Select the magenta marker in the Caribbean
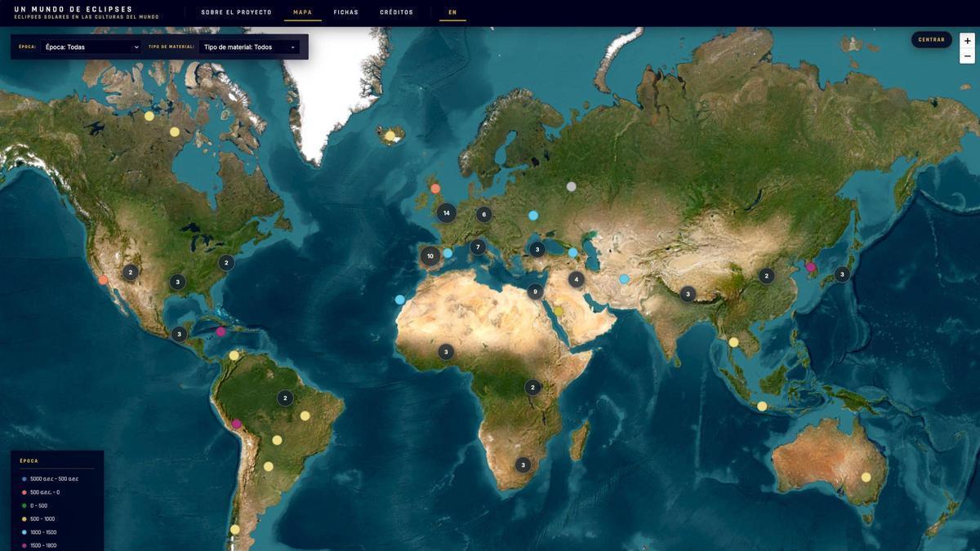Viewport: 980px width, 551px height. 220,331
